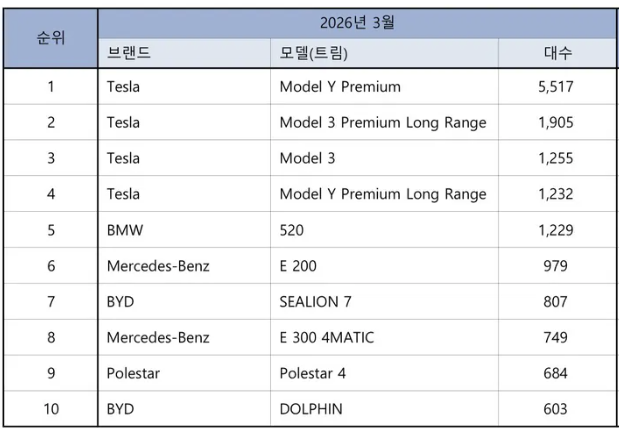This screenshot has height=429, width=619.
Task: Click the 2026년 3월 header cell
Action: tap(357, 22)
